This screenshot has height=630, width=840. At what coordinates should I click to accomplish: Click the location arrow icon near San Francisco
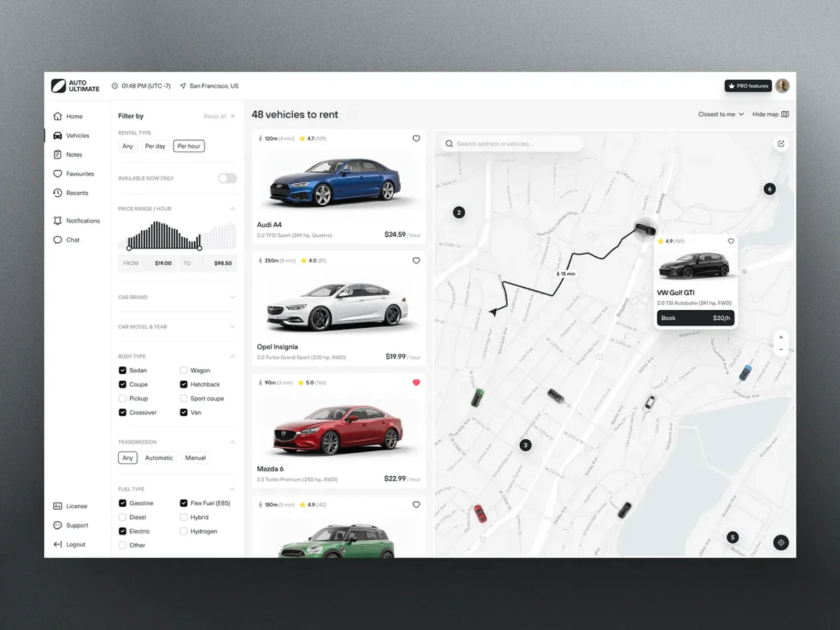pyautogui.click(x=183, y=86)
